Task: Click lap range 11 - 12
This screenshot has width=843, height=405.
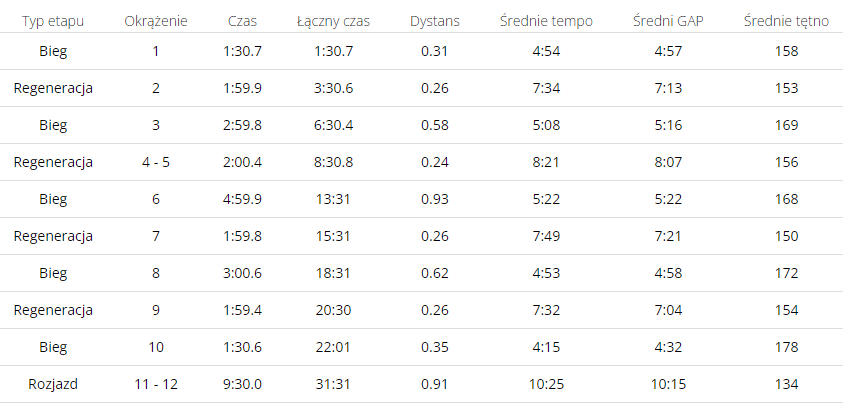Action: point(156,385)
